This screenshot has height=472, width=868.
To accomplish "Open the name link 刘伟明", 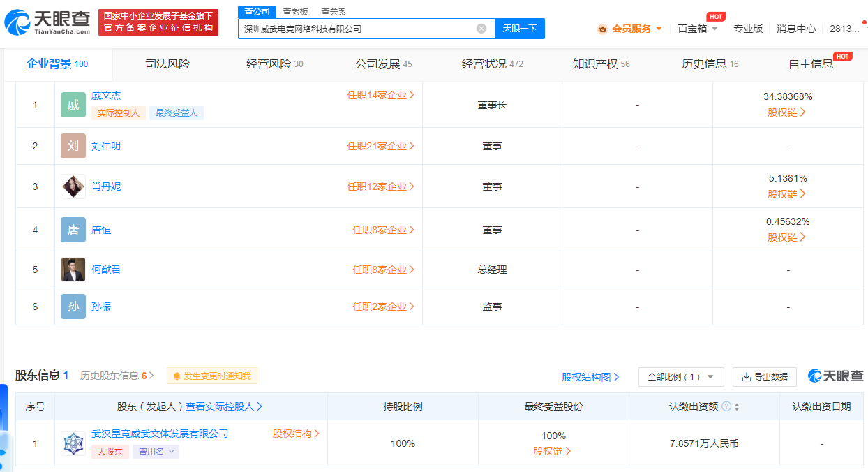I will click(x=106, y=146).
